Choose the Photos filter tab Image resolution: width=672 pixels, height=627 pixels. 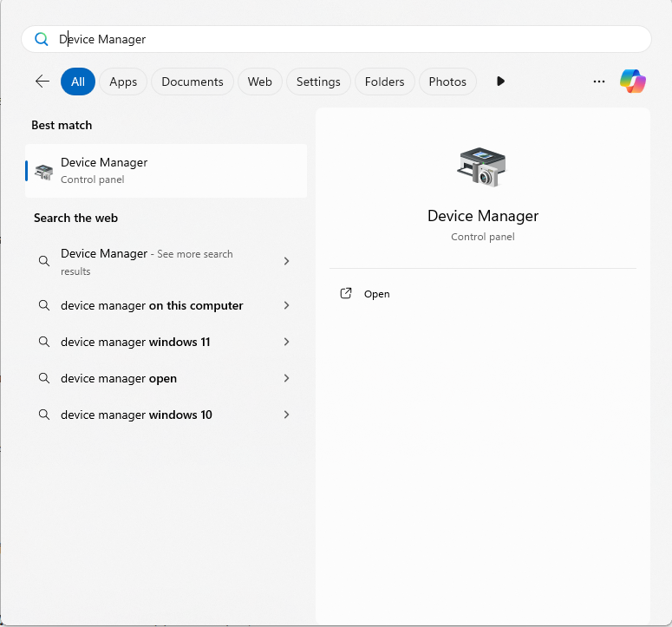tap(447, 82)
